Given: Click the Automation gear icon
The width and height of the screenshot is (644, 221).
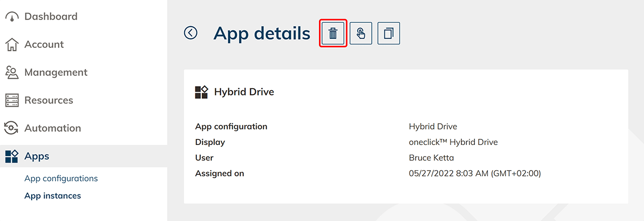Looking at the screenshot, I should coord(12,128).
